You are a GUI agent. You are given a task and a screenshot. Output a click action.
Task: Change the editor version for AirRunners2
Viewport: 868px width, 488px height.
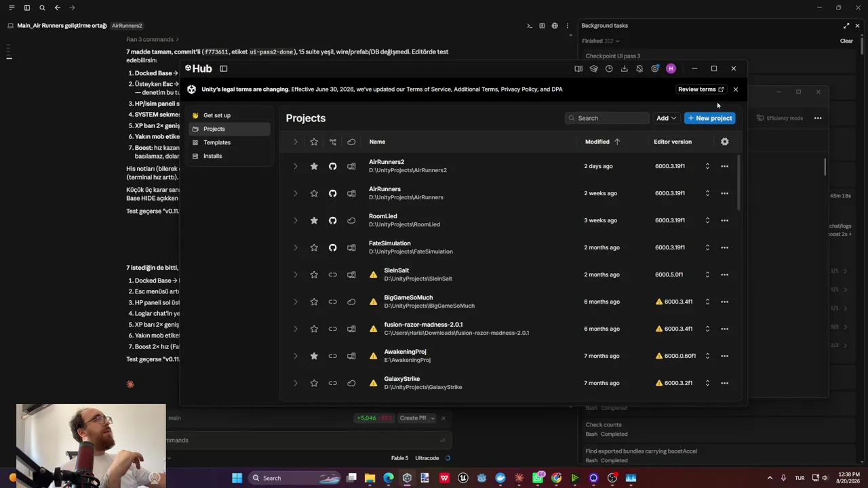click(x=707, y=166)
